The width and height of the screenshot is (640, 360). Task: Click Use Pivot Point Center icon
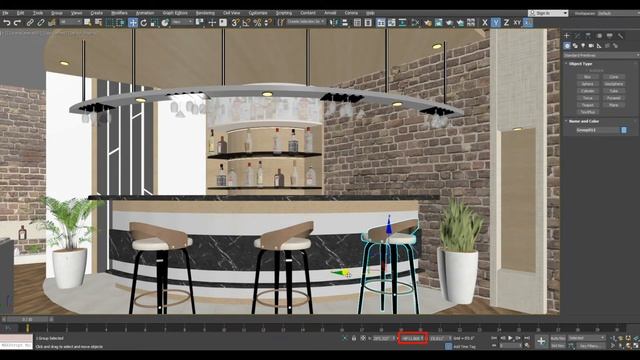[200, 23]
